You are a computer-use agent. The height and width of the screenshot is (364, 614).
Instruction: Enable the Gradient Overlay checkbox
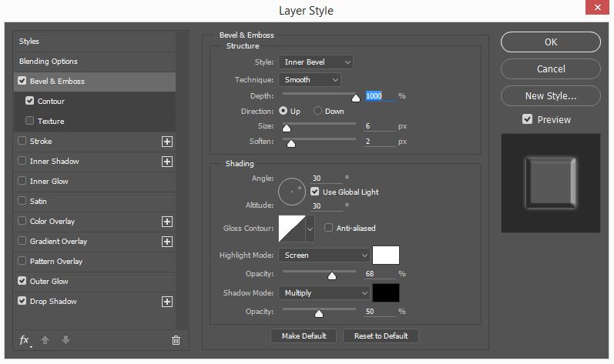[x=22, y=240]
